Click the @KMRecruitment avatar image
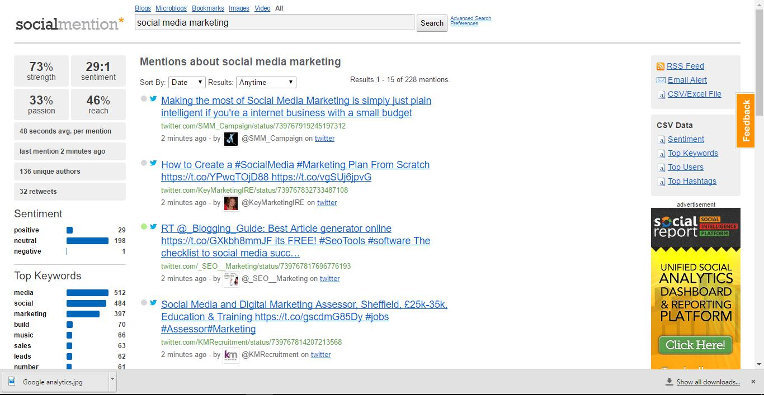764x395 pixels. tap(231, 355)
